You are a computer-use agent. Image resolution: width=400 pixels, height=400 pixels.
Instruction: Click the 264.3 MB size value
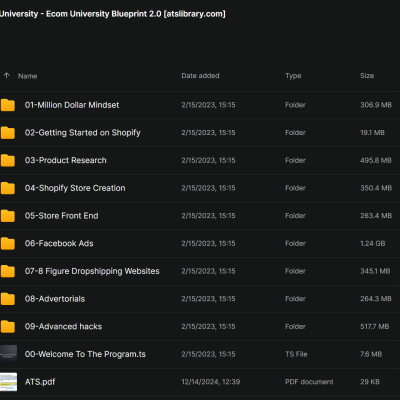pyautogui.click(x=376, y=299)
